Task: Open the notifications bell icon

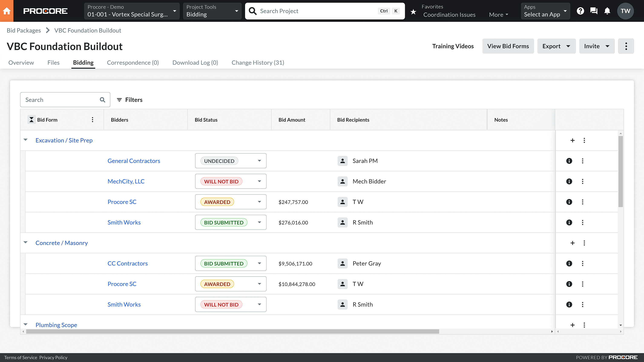Action: [607, 11]
